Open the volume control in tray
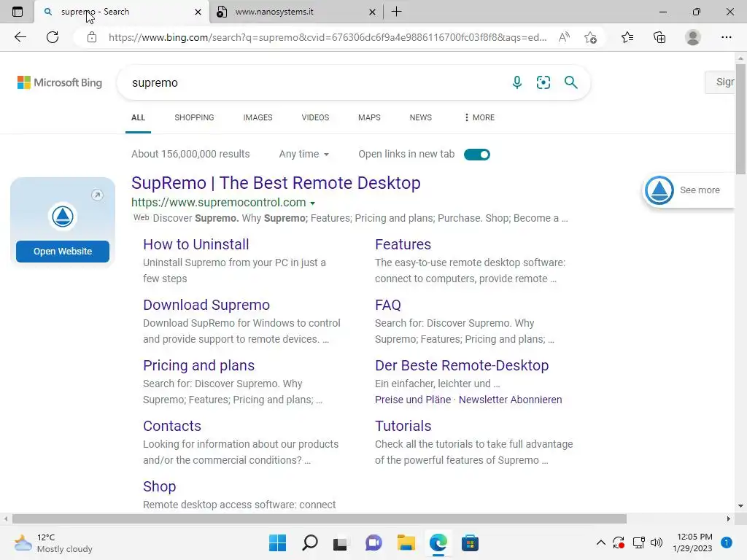The image size is (747, 560). (657, 542)
